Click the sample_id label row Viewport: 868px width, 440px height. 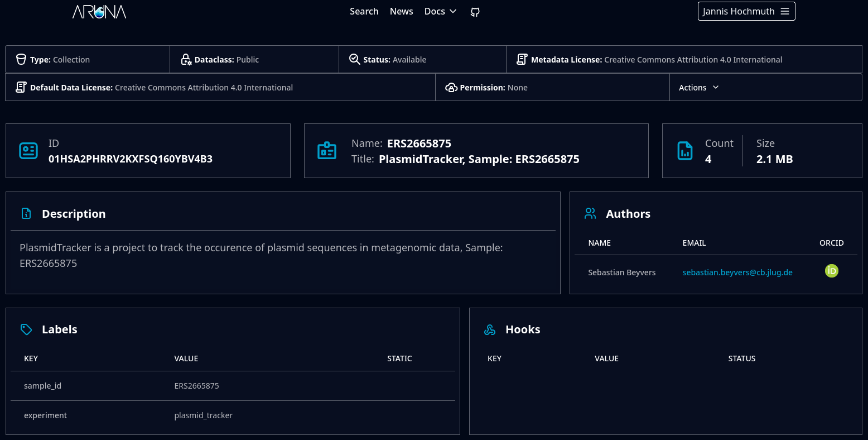click(233, 386)
